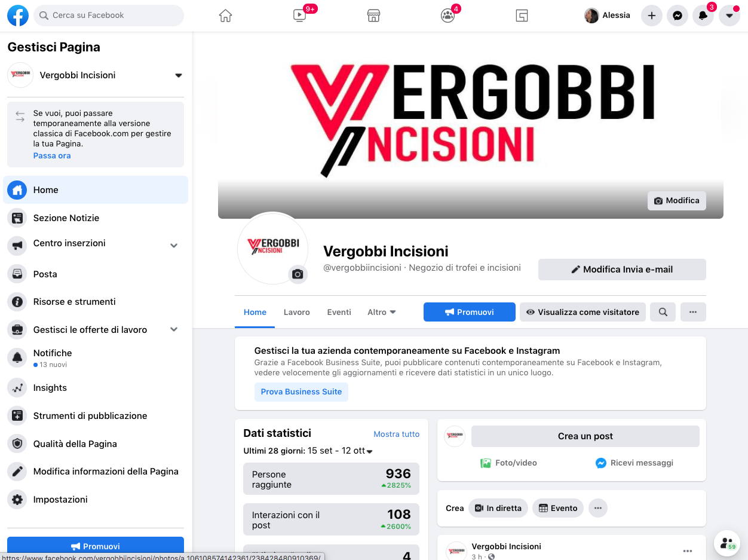748x560 pixels.
Task: Open the Marketplace icon in top bar
Action: (373, 16)
